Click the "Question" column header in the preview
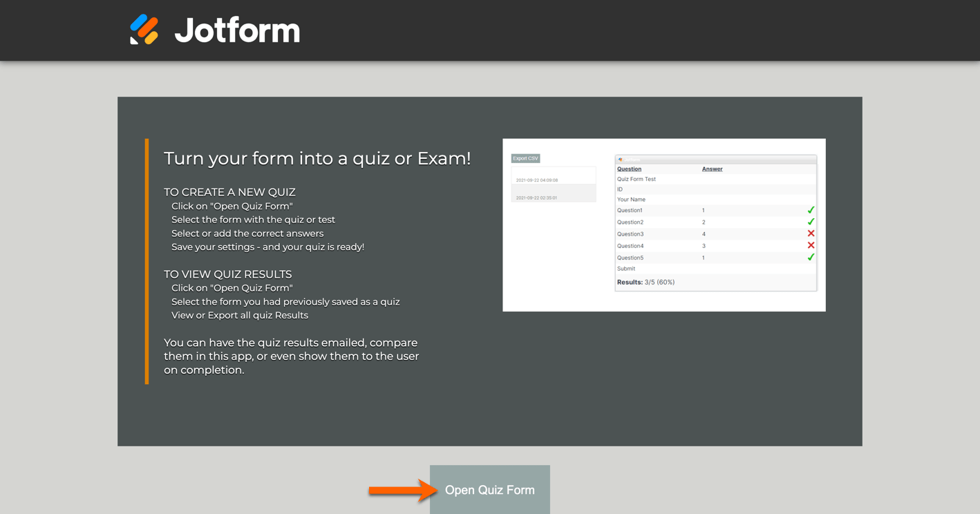The image size is (980, 514). point(629,169)
